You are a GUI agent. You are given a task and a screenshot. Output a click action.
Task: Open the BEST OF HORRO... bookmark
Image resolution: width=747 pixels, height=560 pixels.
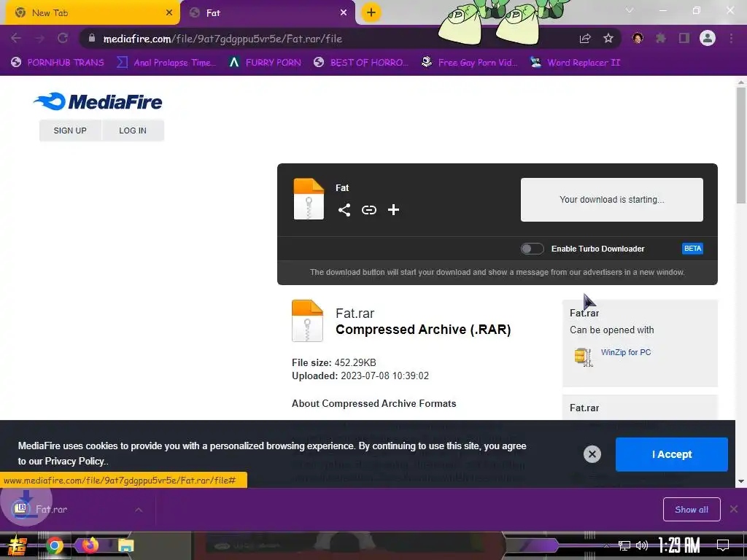tap(361, 63)
